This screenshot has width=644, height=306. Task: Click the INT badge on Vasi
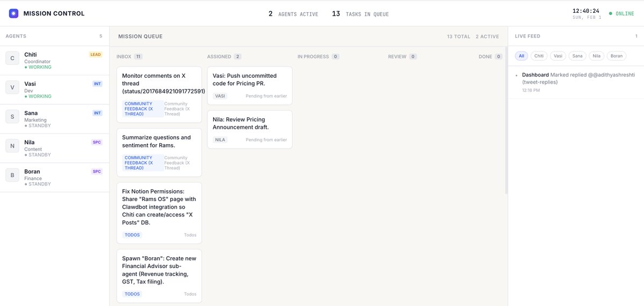coord(97,84)
